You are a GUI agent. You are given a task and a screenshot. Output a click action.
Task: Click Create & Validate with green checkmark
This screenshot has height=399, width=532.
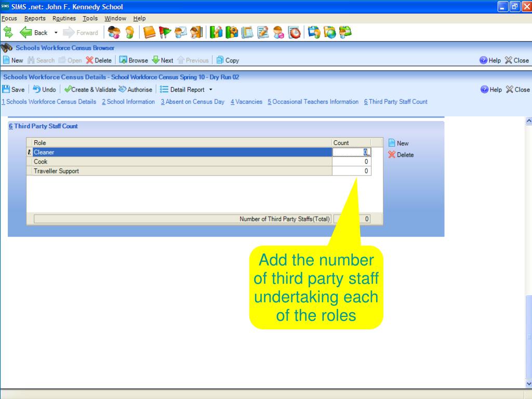click(90, 89)
